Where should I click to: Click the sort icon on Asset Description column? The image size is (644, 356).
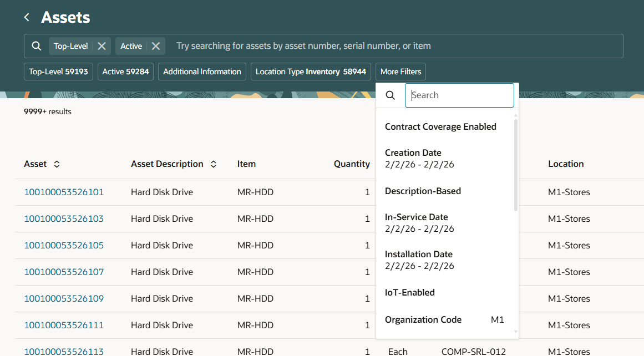(213, 164)
